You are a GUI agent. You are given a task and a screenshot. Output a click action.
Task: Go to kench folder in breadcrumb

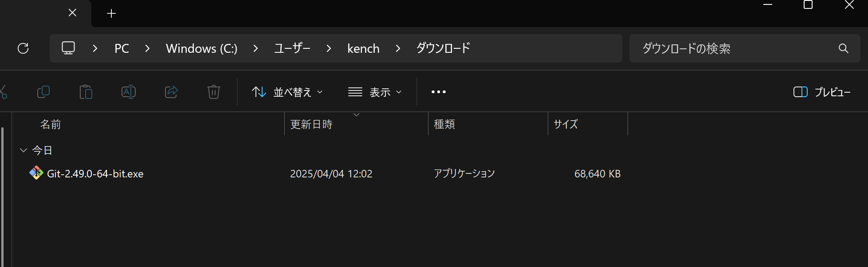tap(363, 48)
